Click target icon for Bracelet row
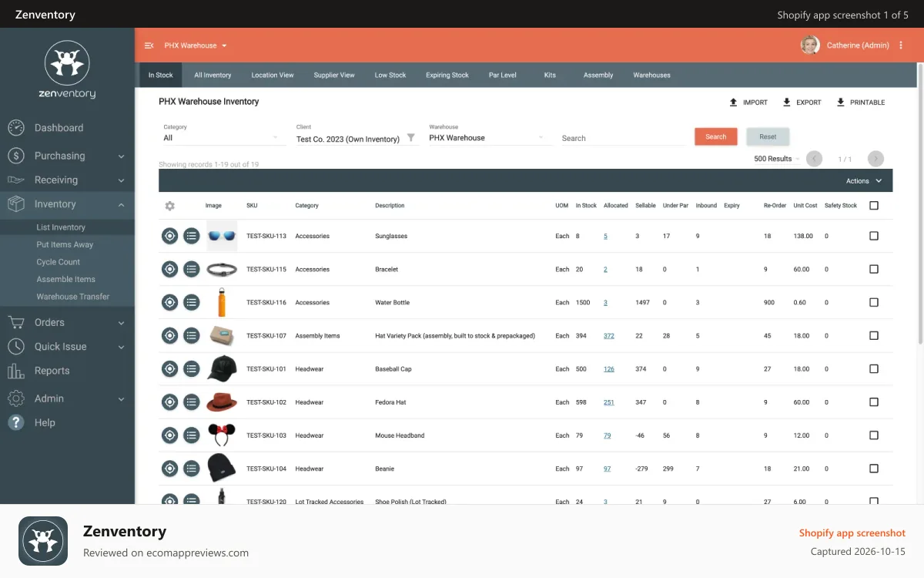 [170, 269]
